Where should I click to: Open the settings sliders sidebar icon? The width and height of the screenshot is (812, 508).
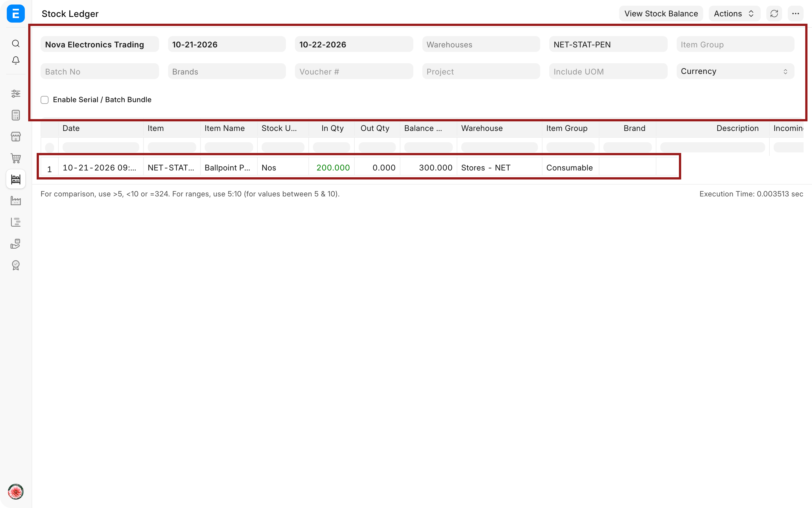[x=16, y=94]
